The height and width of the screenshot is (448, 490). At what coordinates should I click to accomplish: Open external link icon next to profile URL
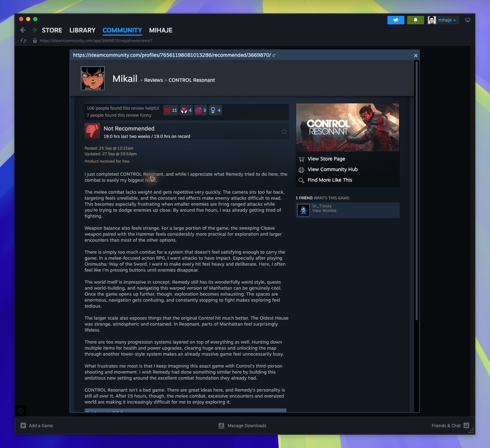click(274, 55)
